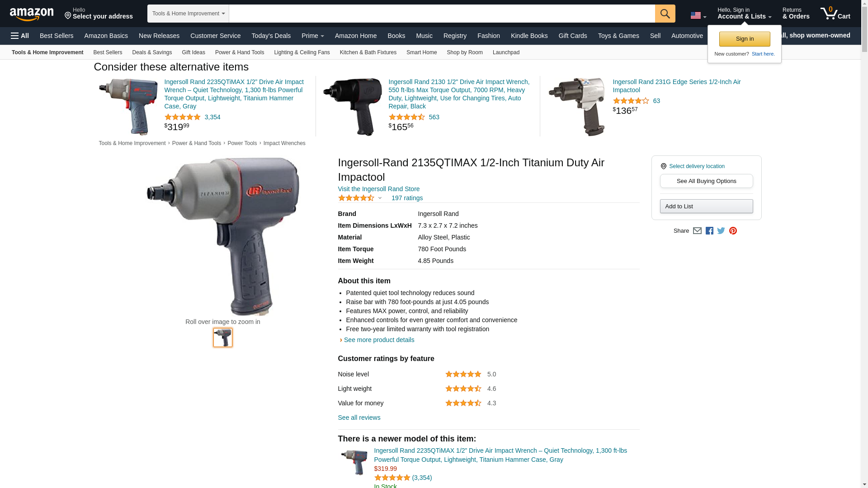Click See All Buying Options button

coord(706,181)
